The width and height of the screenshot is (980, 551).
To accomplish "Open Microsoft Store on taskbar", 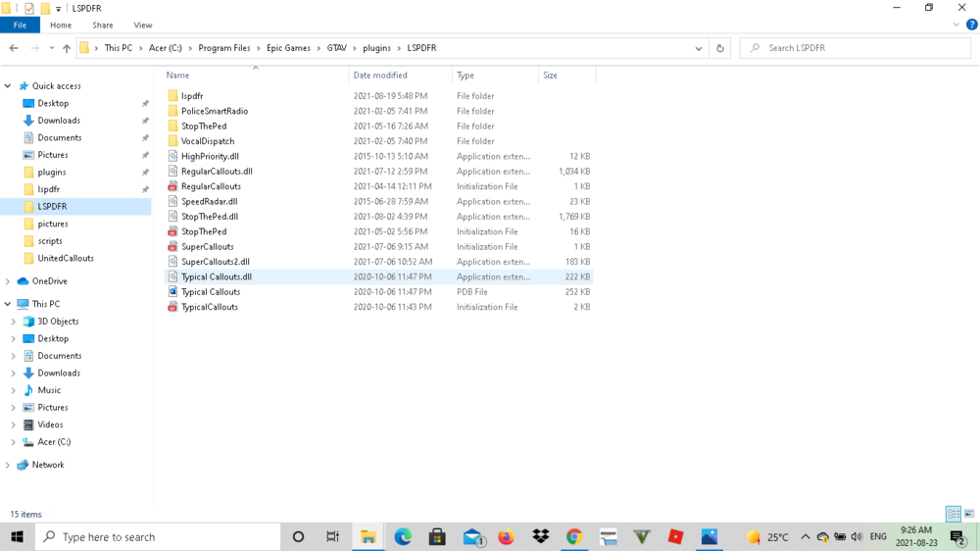I will (437, 536).
